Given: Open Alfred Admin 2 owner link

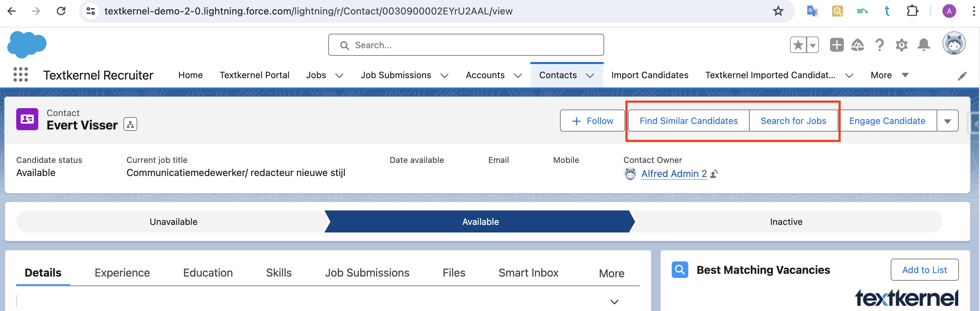Looking at the screenshot, I should pyautogui.click(x=674, y=174).
